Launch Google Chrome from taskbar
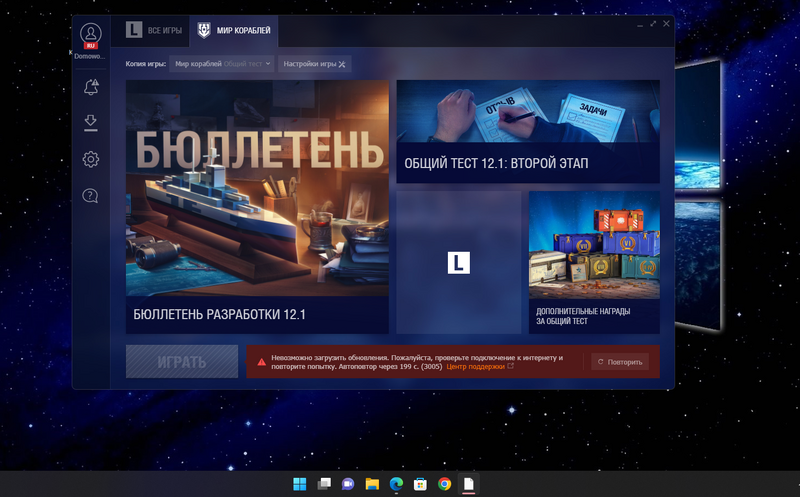 (444, 483)
